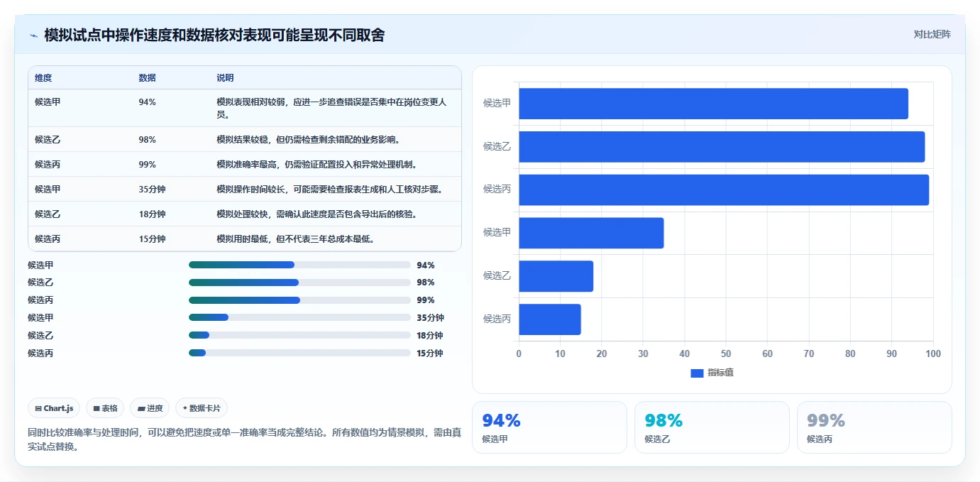Click the 说明 column header
Viewport: 980px width, 482px height.
tap(225, 78)
